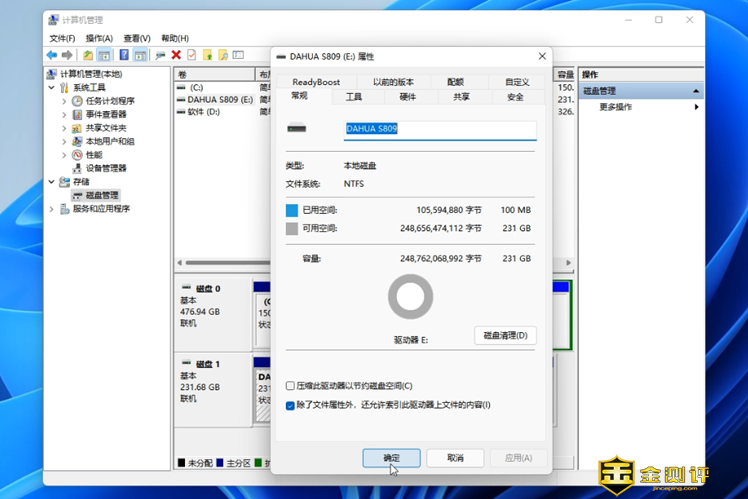Open Task Scheduler (任务计划程序) node
Viewport: 748px width, 499px height.
[x=109, y=101]
